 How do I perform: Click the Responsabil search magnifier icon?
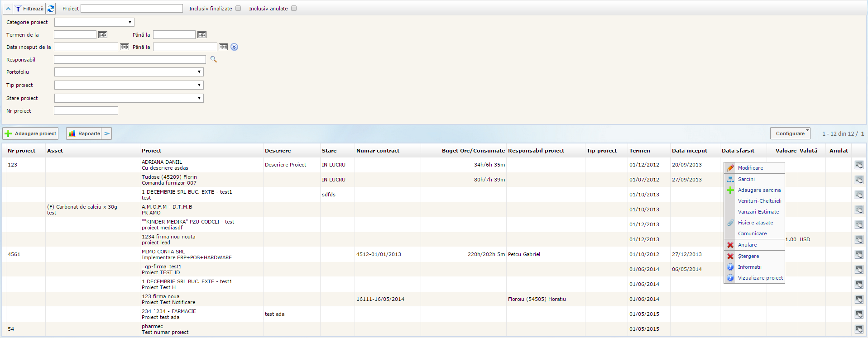click(x=214, y=59)
